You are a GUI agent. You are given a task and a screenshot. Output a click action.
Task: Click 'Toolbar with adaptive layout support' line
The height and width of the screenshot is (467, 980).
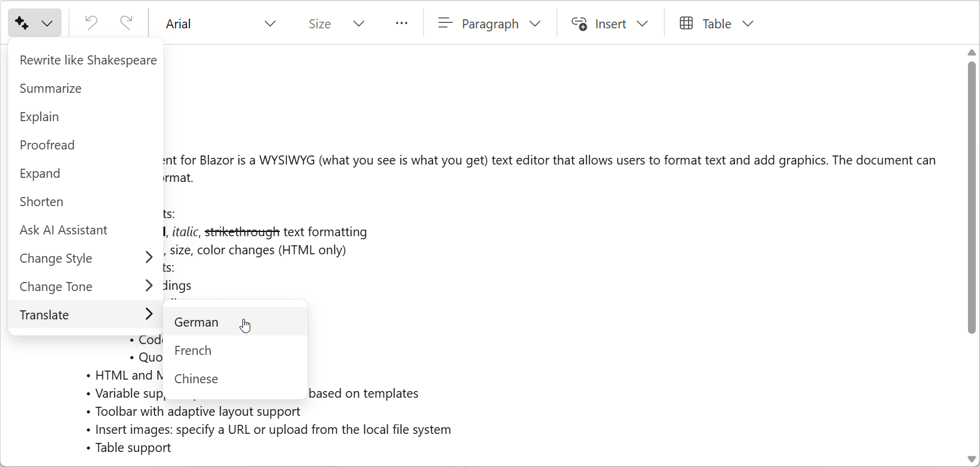pos(198,412)
